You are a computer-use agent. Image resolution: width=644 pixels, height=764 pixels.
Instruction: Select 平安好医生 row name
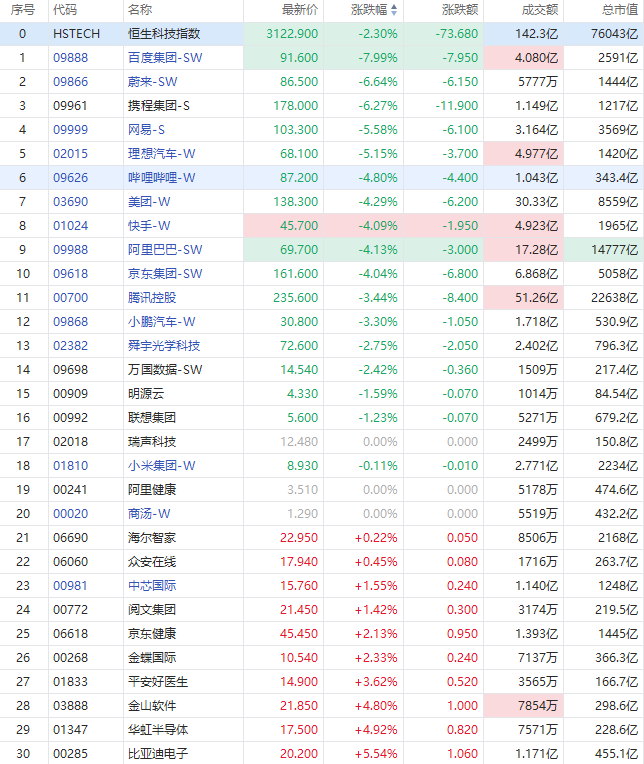pos(158,682)
